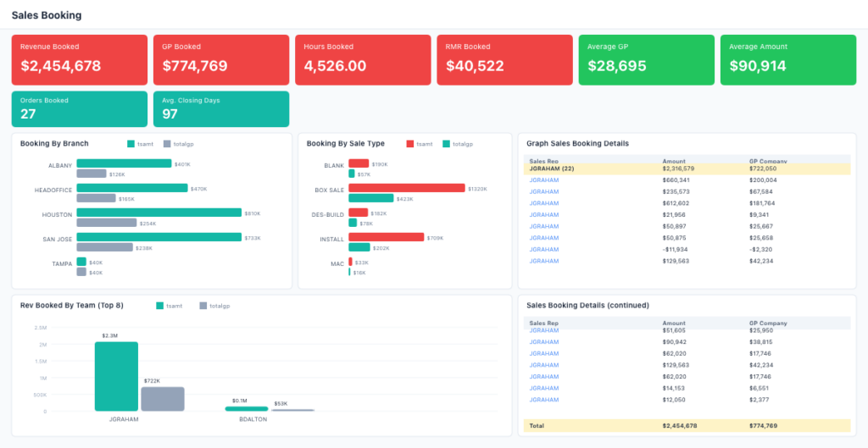The image size is (868, 448).
Task: Hide totalgp series in Booking By Sale Type
Action: click(x=457, y=144)
